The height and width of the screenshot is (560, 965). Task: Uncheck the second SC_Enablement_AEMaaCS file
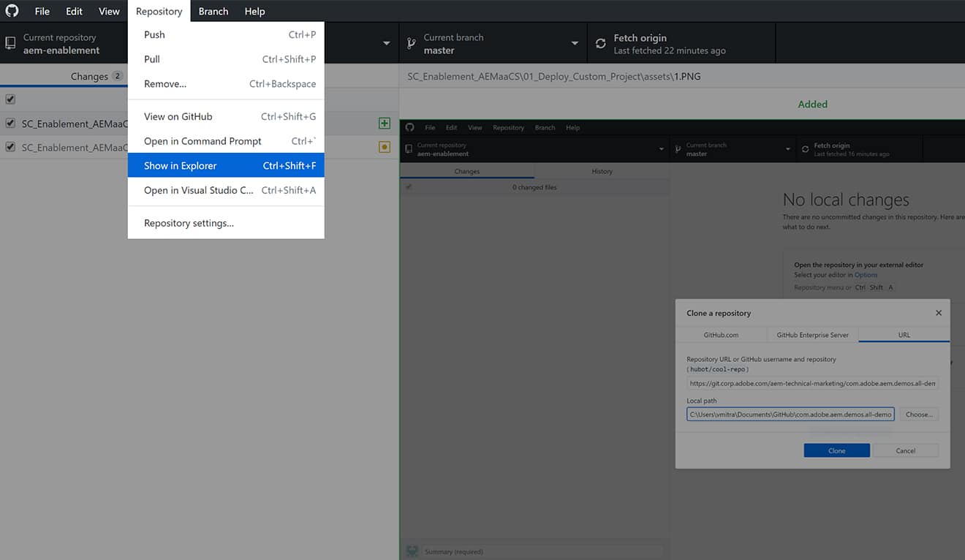[x=10, y=147]
